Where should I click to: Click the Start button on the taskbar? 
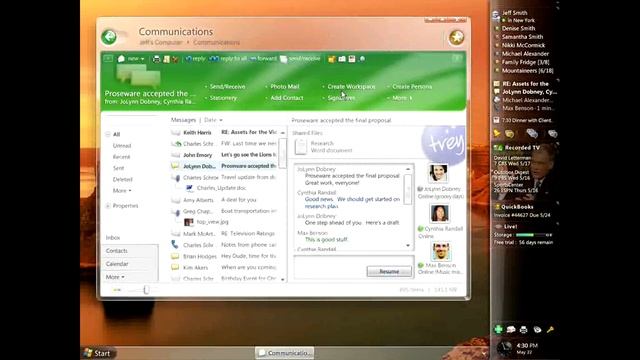pyautogui.click(x=97, y=353)
